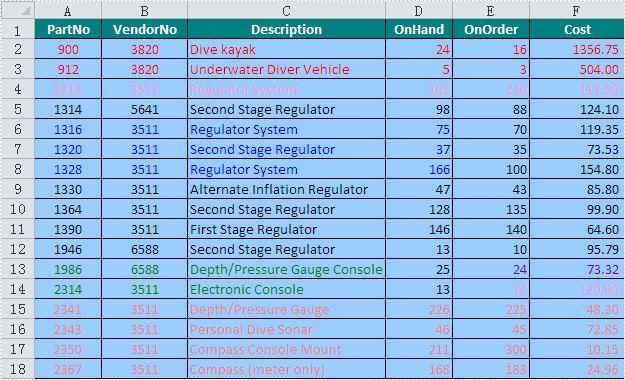Select column F header
Viewport: 625px width, 380px height.
click(577, 10)
